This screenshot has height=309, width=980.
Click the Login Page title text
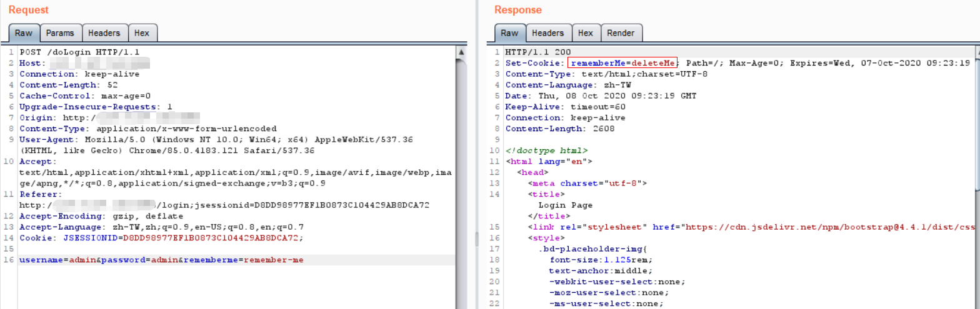pos(565,205)
